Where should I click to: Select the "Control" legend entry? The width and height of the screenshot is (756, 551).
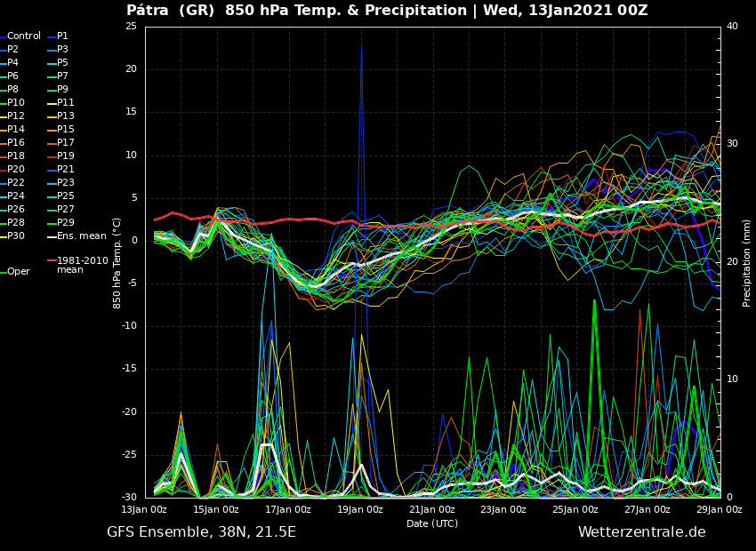tap(20, 36)
